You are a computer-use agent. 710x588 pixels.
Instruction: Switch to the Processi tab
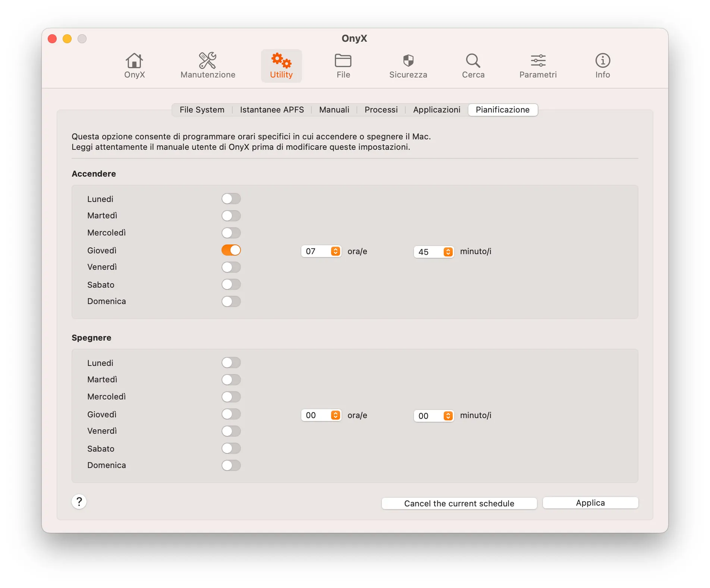381,110
